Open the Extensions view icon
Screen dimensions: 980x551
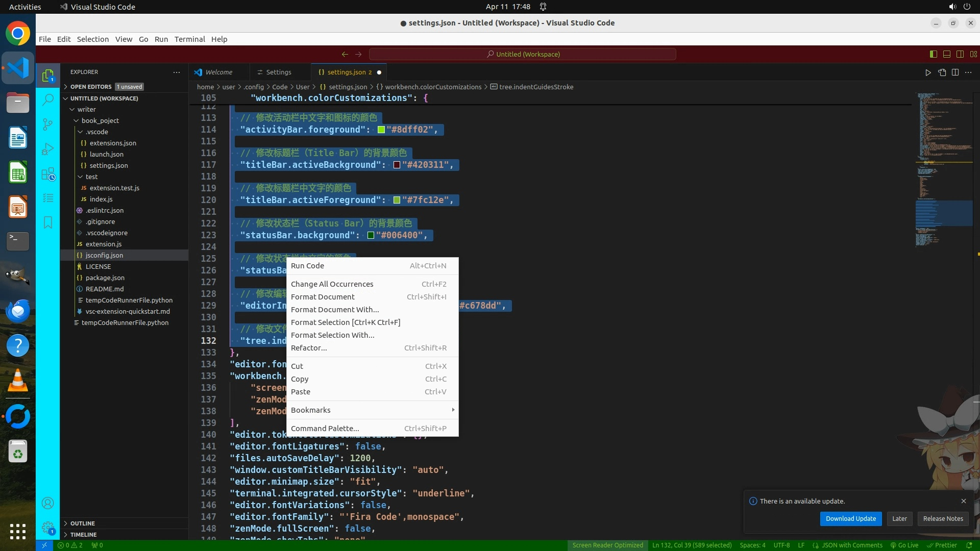(47, 174)
